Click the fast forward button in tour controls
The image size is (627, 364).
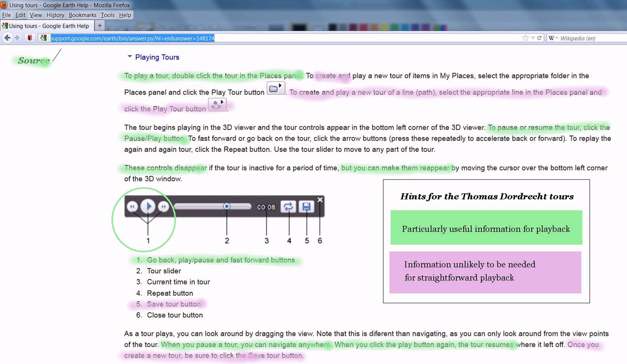[x=163, y=207]
